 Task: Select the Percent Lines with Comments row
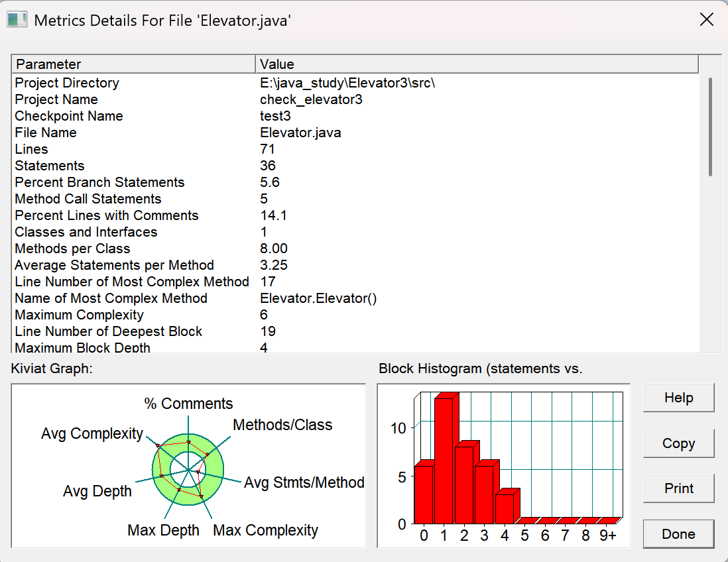355,215
